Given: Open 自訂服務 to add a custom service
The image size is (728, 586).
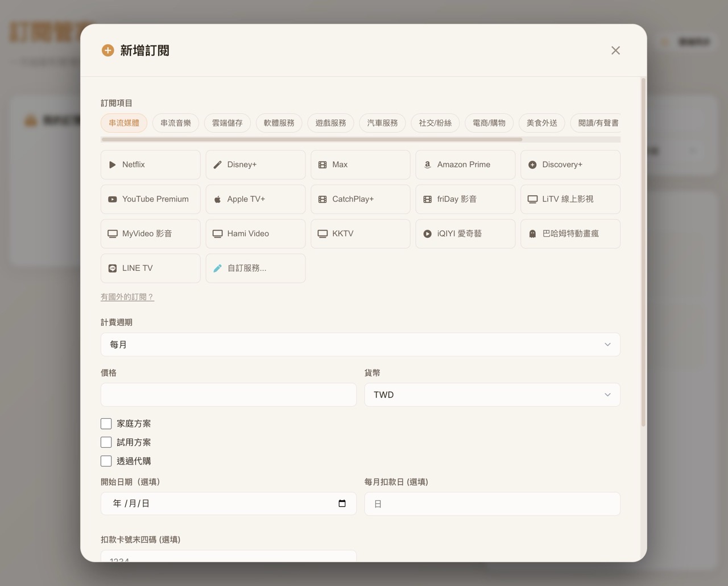Looking at the screenshot, I should pos(255,268).
